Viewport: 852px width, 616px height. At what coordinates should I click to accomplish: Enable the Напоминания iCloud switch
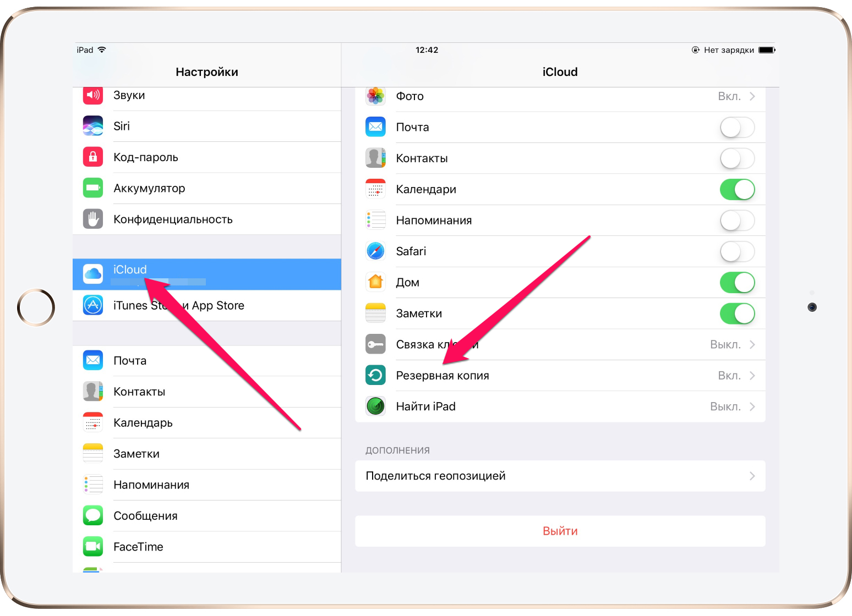737,221
